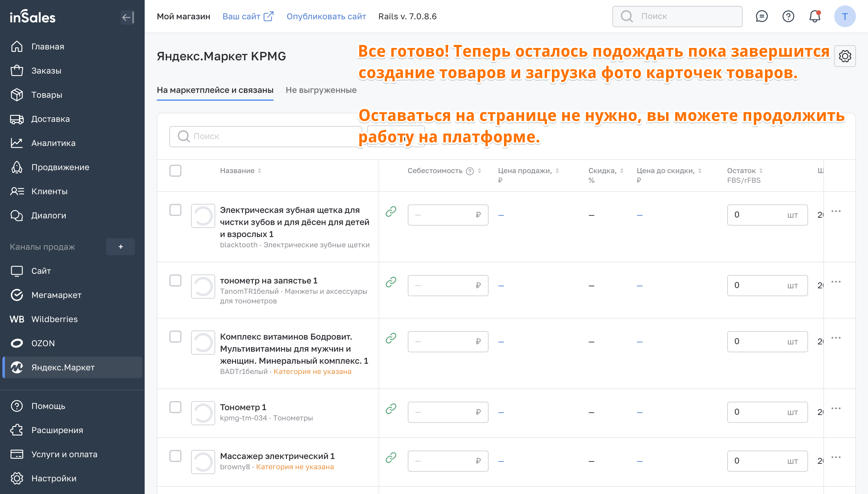Open the notifications bell
This screenshot has width=868, height=494.
[814, 16]
